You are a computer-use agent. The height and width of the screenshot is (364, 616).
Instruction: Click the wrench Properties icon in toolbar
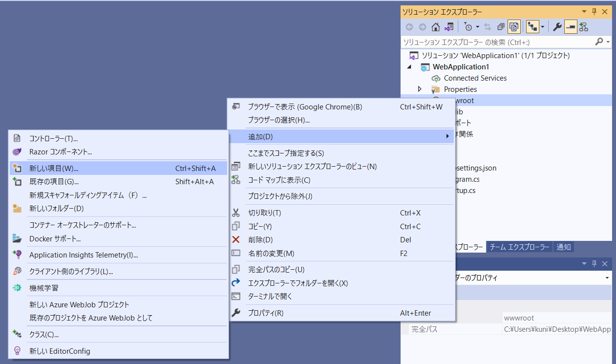pyautogui.click(x=557, y=27)
